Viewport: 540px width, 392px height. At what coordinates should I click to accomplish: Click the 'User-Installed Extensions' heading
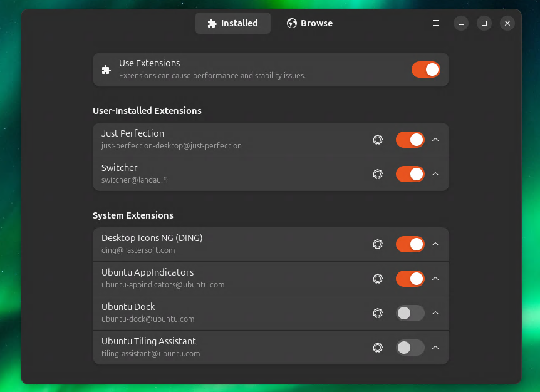click(147, 111)
